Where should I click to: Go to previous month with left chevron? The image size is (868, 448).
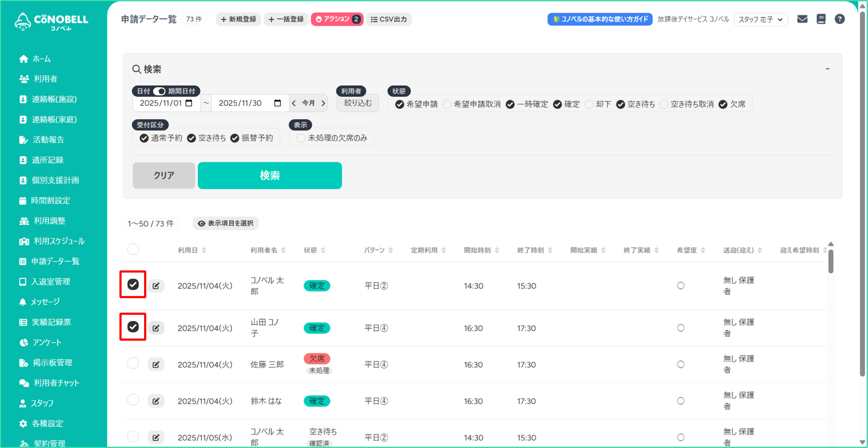[294, 103]
